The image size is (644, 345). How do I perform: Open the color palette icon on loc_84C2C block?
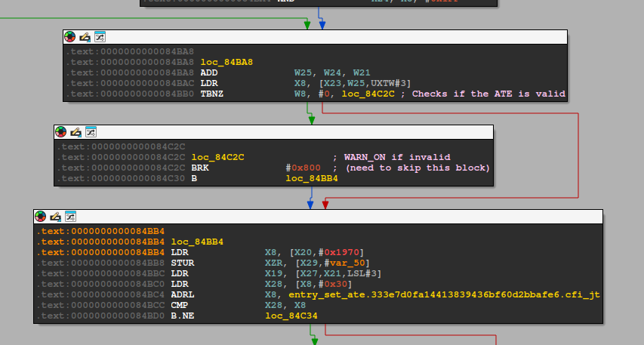coord(61,131)
